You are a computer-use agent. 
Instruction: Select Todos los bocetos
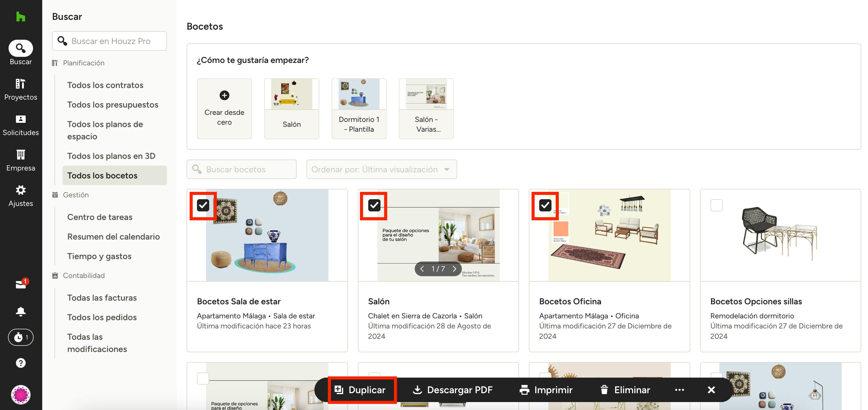115,175
